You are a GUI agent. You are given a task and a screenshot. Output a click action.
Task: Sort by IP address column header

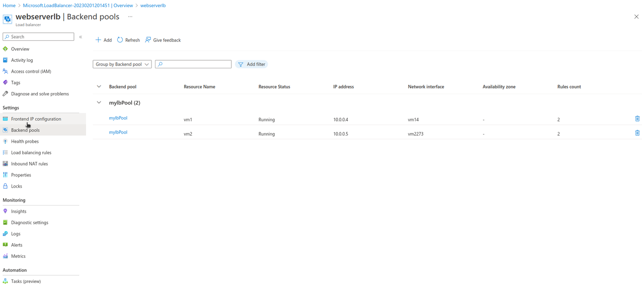click(344, 86)
